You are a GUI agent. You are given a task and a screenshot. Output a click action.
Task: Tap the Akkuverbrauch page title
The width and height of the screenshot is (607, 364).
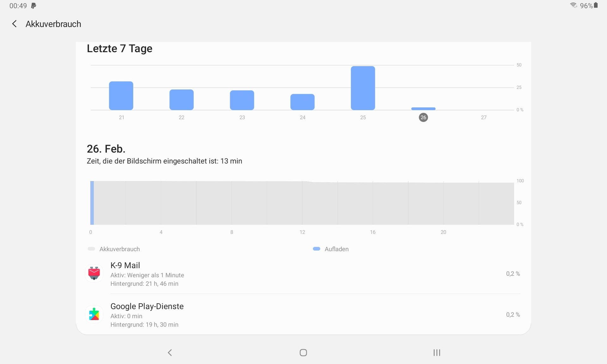point(53,24)
